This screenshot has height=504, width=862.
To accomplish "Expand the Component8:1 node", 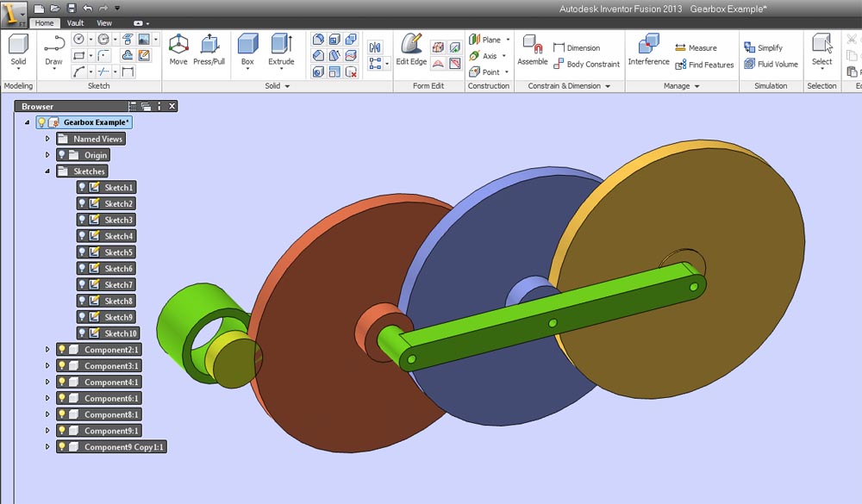I will pos(47,414).
